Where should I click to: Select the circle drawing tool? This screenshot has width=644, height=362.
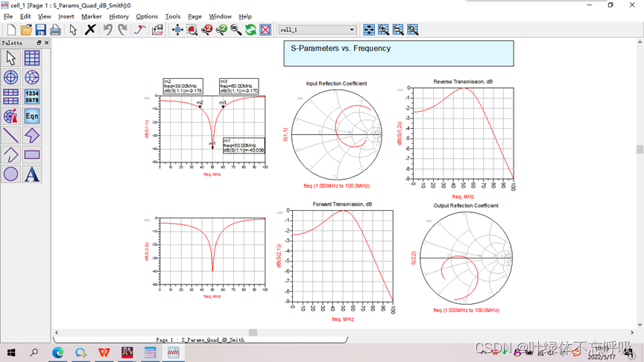click(10, 174)
